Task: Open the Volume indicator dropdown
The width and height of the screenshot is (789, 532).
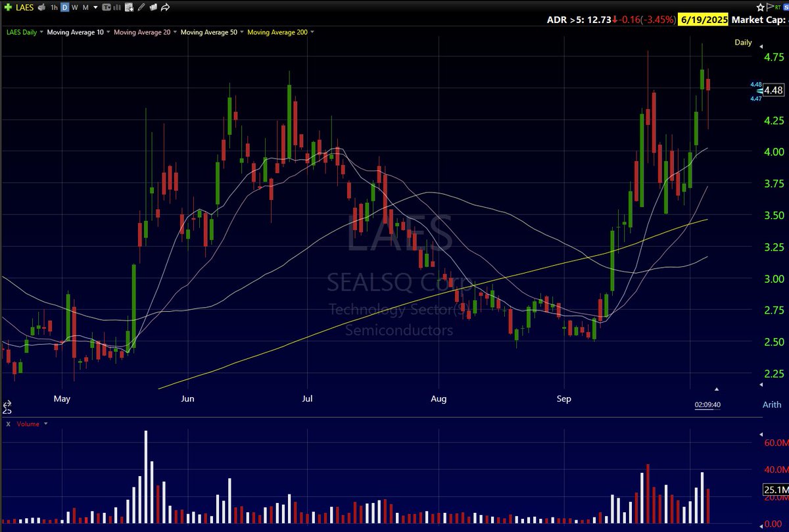Action: [x=45, y=423]
